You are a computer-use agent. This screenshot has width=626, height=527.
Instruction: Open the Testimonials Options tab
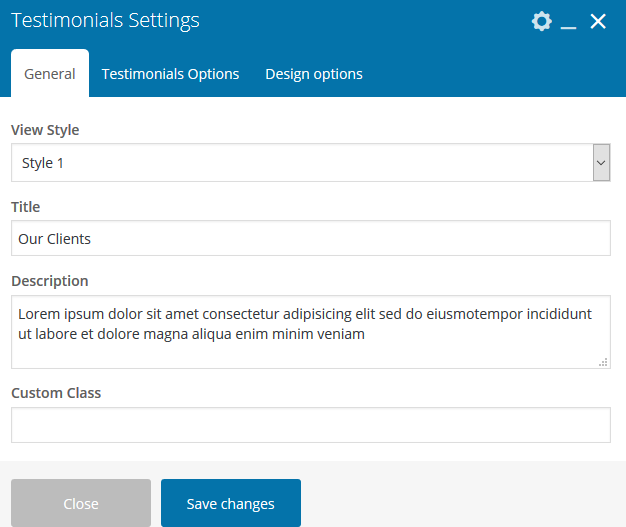pos(170,74)
